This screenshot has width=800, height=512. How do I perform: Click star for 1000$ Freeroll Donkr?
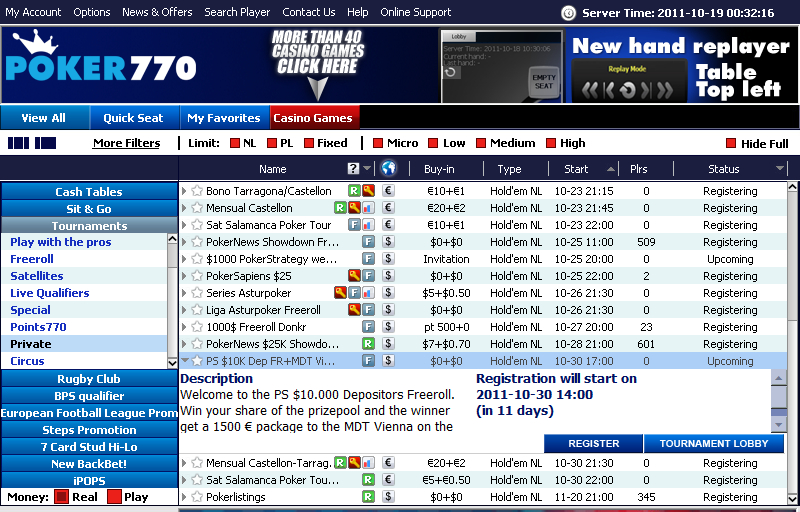(x=197, y=327)
